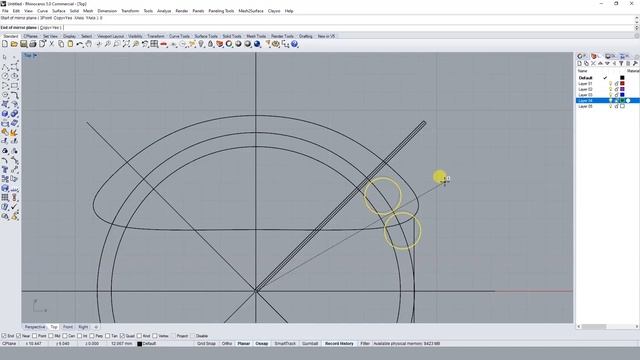Click the Undo arrow icon
The width and height of the screenshot is (640, 360).
(80, 44)
